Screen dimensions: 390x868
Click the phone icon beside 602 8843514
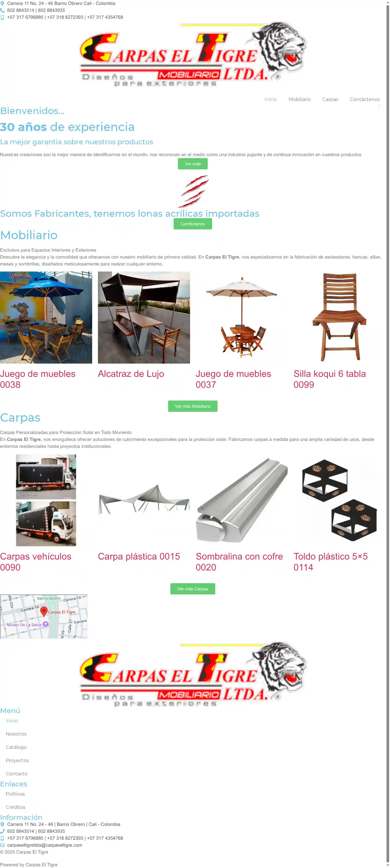click(2, 10)
